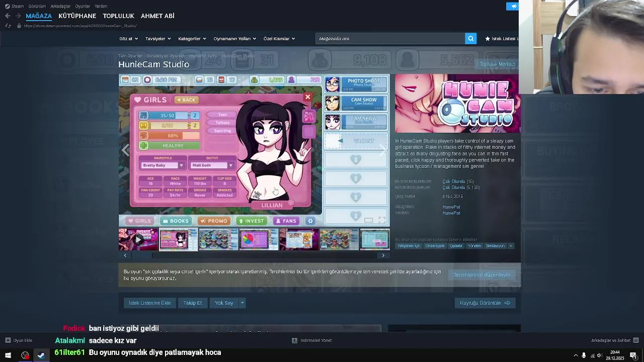Open recent reviews Çok Olumlu (16) link
644x362 pixels.
458,182
